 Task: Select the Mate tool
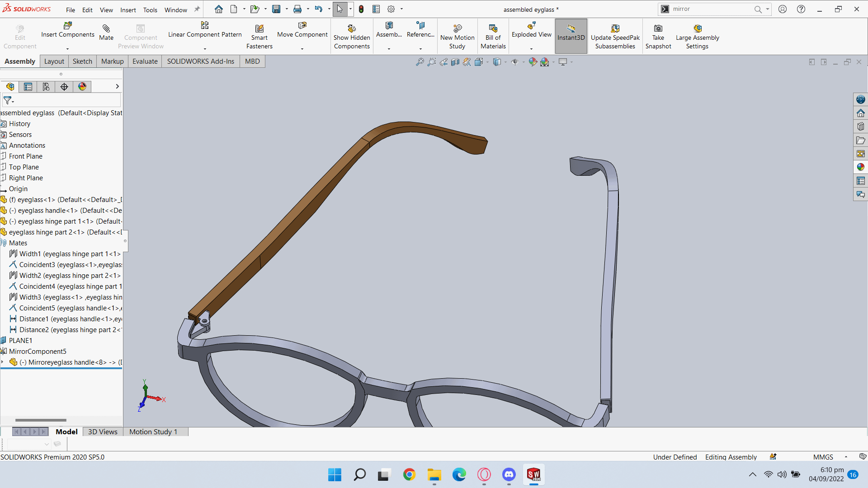[x=106, y=33]
